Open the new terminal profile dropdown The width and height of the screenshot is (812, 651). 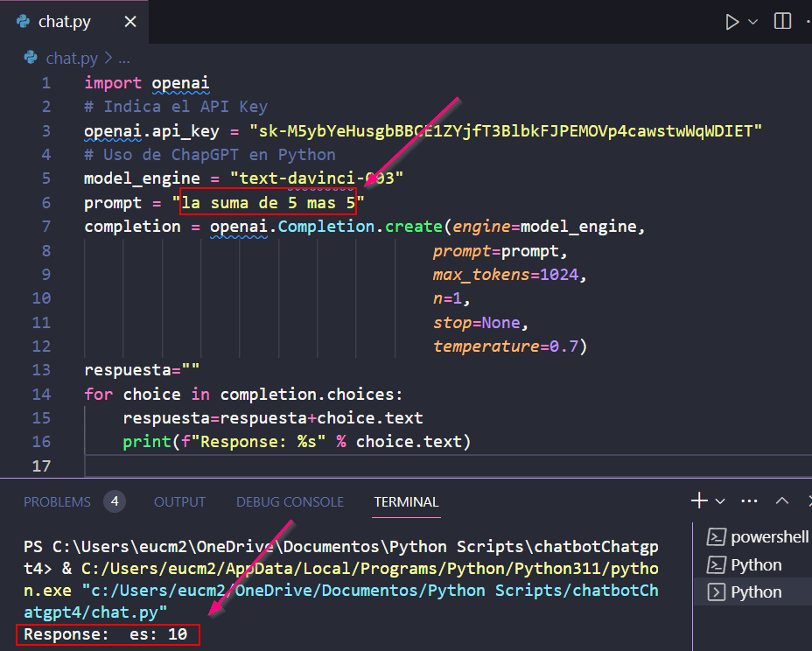[x=720, y=501]
